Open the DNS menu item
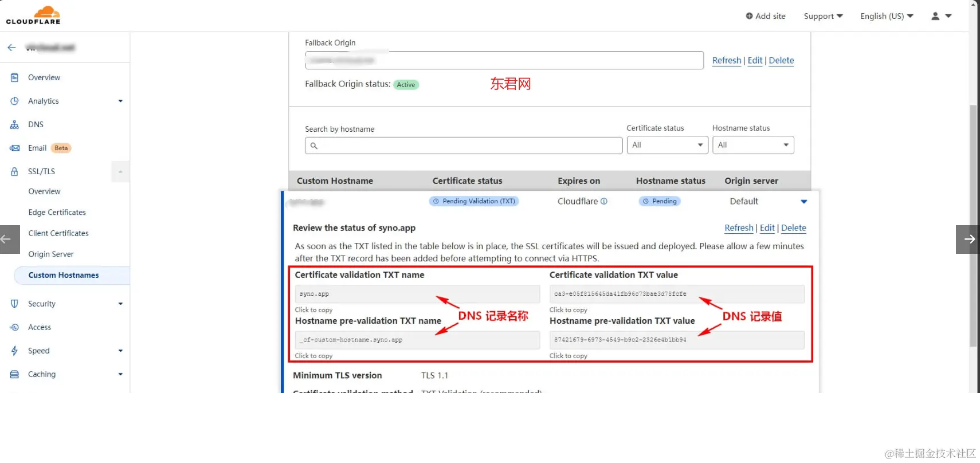 [x=36, y=124]
